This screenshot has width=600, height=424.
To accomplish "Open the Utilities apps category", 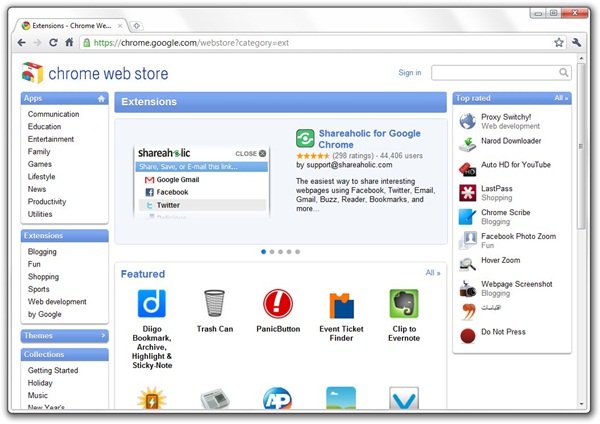I will pos(40,214).
